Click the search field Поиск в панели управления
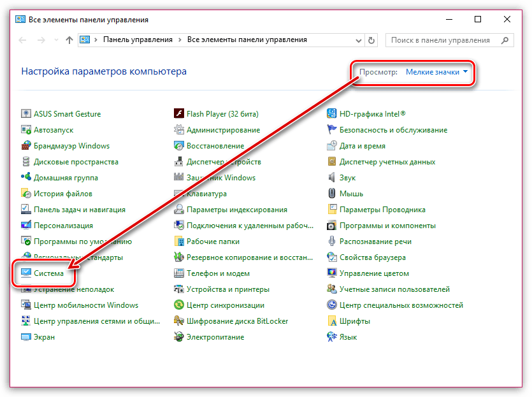532x397 pixels. click(x=443, y=40)
